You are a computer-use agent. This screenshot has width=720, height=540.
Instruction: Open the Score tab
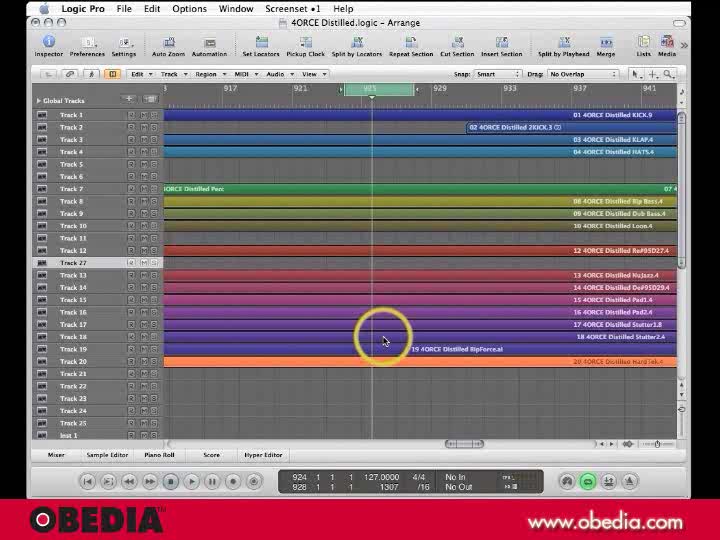211,455
